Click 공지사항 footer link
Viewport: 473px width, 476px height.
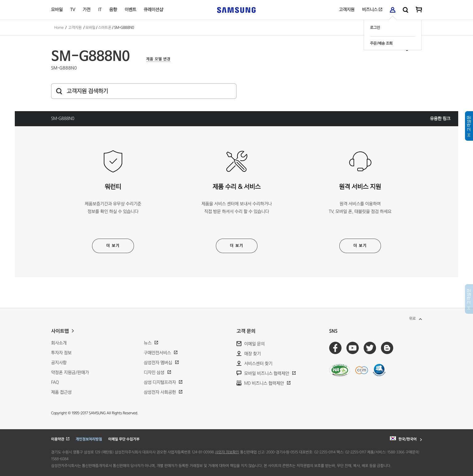59,362
